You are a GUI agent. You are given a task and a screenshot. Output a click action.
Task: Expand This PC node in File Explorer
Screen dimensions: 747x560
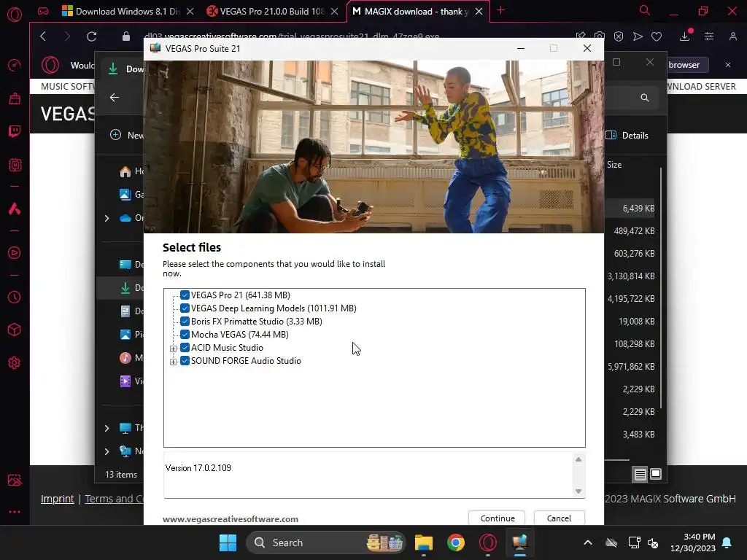(107, 428)
